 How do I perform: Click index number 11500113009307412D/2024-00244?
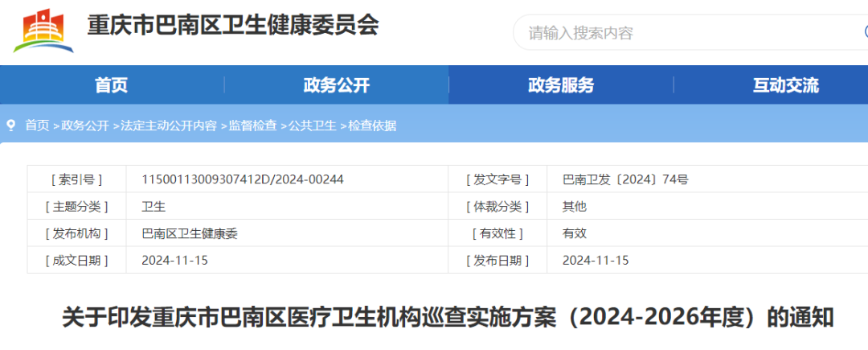point(243,179)
